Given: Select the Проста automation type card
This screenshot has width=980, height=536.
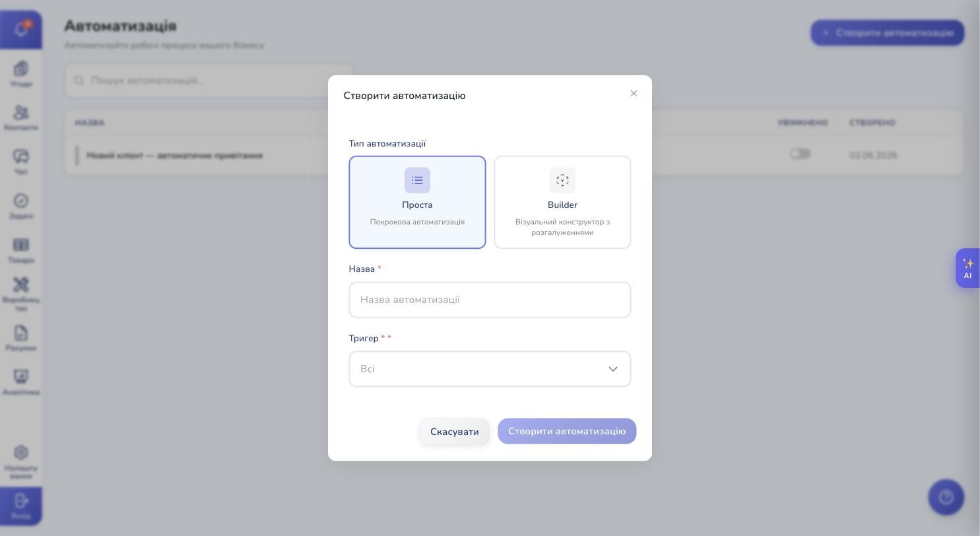Looking at the screenshot, I should (417, 202).
